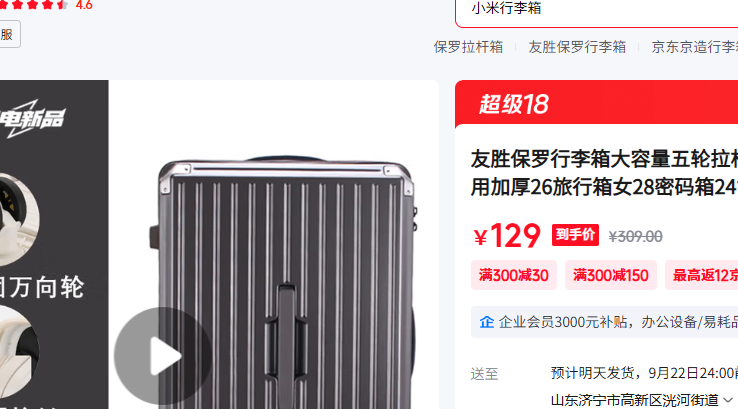
Task: Open the 保罗拉杆箱 suggested search link
Action: [x=468, y=47]
